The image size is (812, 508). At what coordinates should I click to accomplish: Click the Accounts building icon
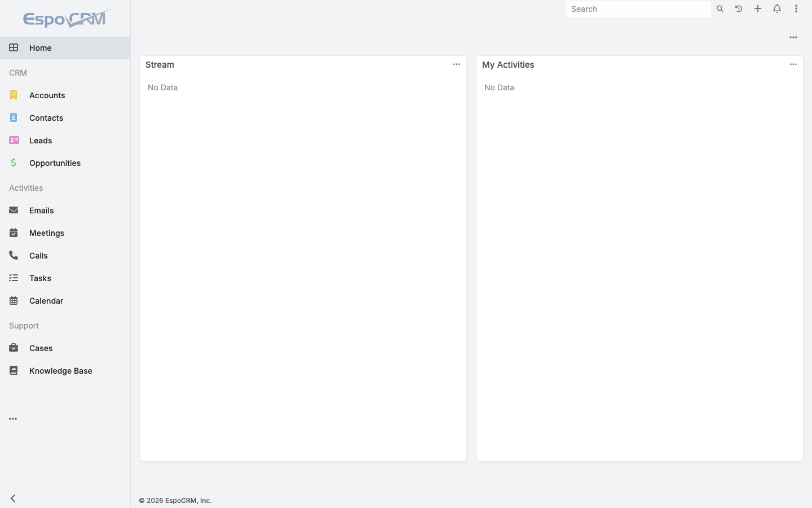(14, 95)
